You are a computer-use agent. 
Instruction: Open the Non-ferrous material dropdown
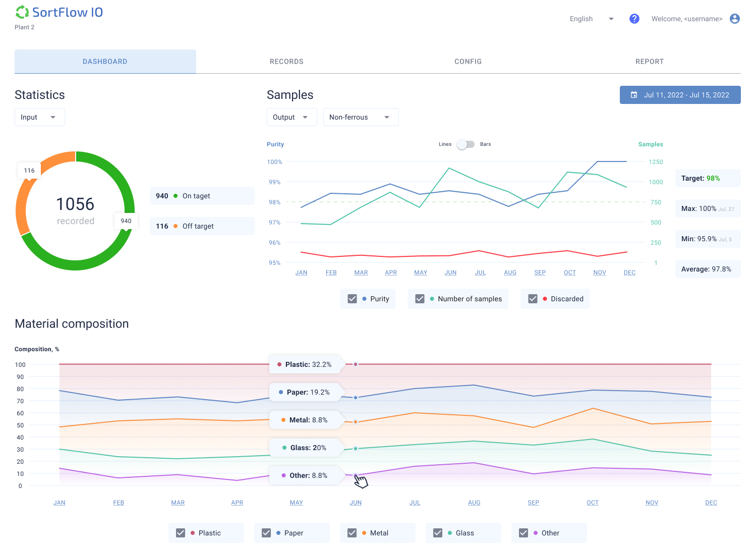tap(360, 117)
